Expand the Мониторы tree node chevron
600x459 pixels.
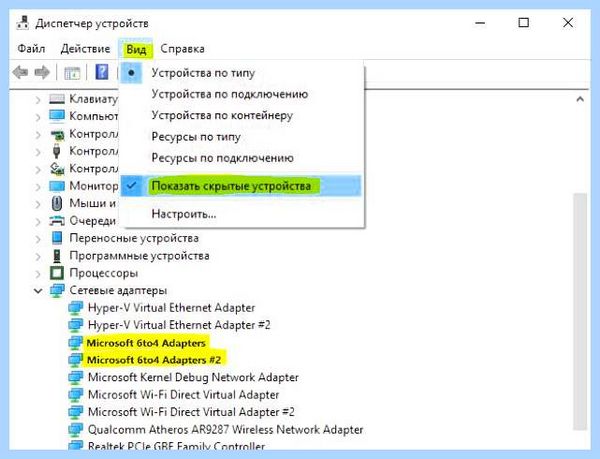[x=38, y=187]
